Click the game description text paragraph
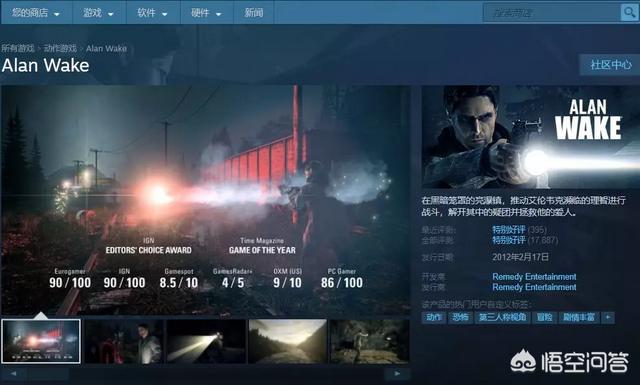Viewport: 640px width, 385px height. coord(524,206)
